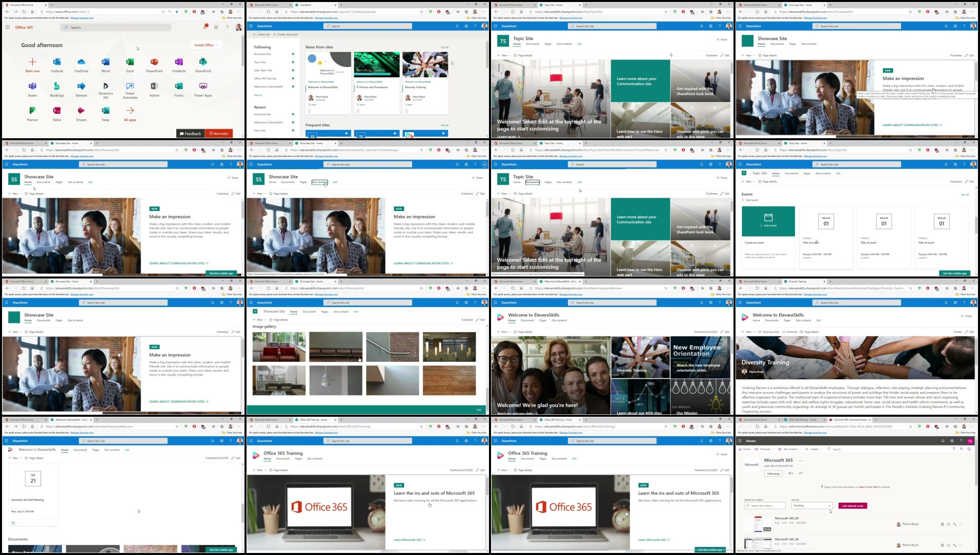Click the Power Apps icon
980x555 pixels.
[203, 87]
